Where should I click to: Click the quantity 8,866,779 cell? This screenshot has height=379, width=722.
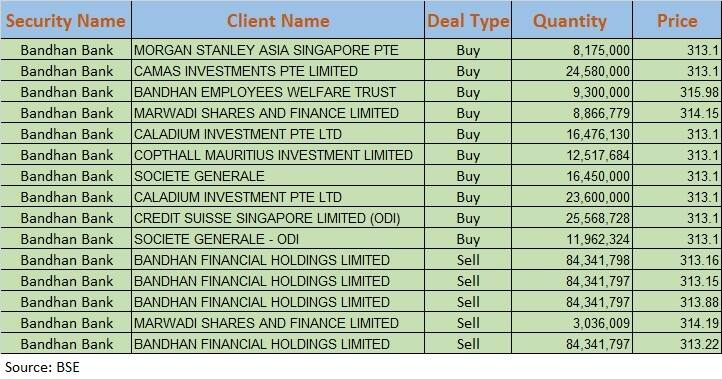(572, 113)
